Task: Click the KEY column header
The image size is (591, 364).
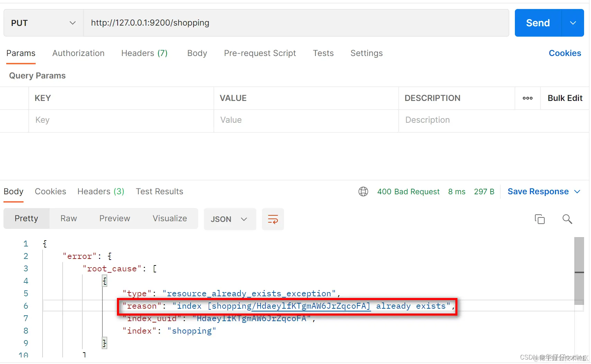Action: tap(43, 98)
